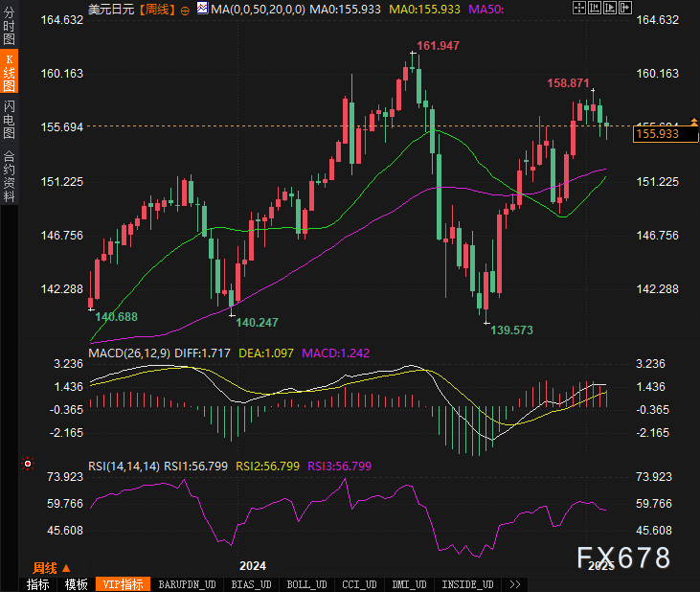700x592 pixels.
Task: Choose the BOLL_UD indicator
Action: click(306, 584)
